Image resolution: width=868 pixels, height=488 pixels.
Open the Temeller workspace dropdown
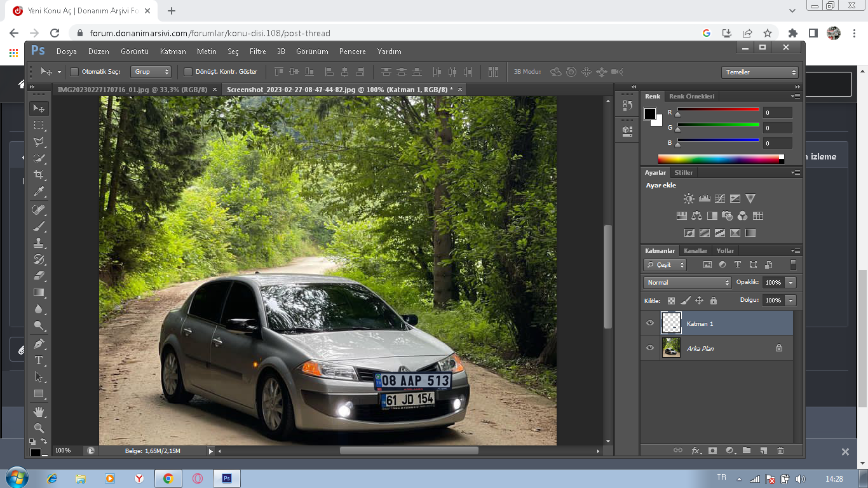[759, 72]
